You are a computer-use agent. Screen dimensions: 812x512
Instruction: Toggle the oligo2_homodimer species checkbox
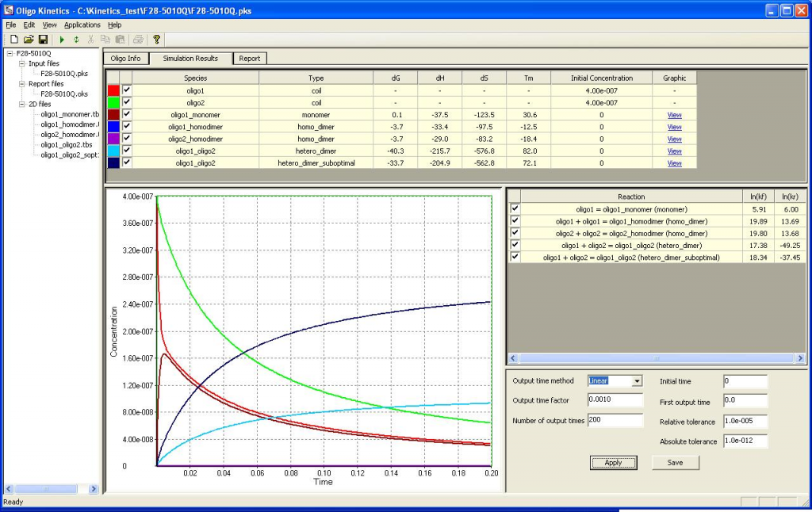click(x=127, y=139)
